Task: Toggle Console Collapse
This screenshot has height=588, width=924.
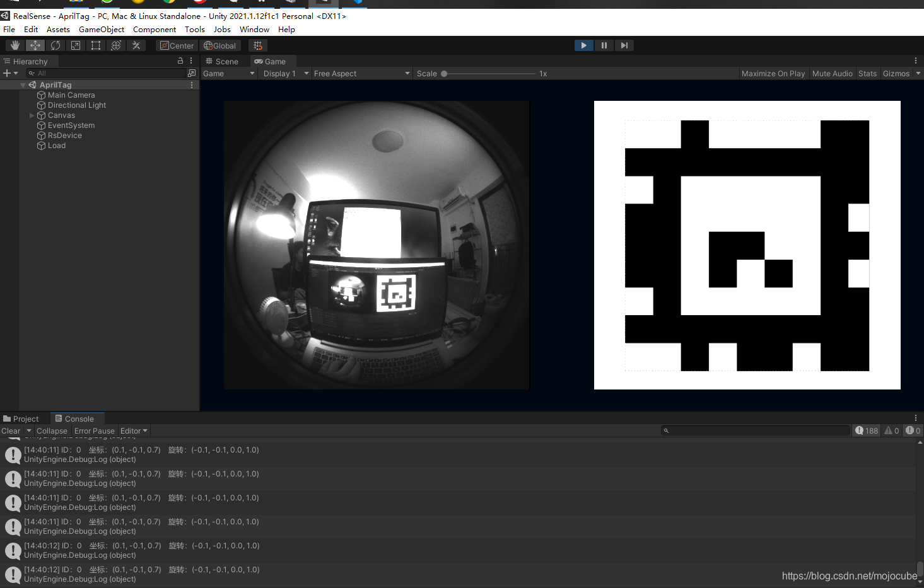Action: tap(52, 431)
